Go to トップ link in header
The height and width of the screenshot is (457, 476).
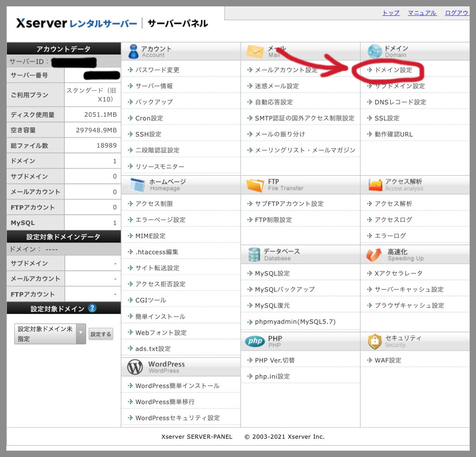391,13
